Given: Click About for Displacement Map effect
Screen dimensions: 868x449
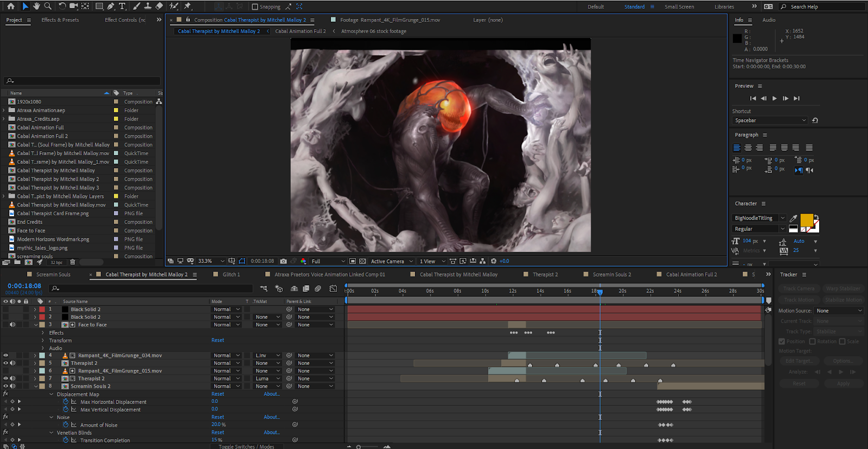Looking at the screenshot, I should [x=272, y=394].
